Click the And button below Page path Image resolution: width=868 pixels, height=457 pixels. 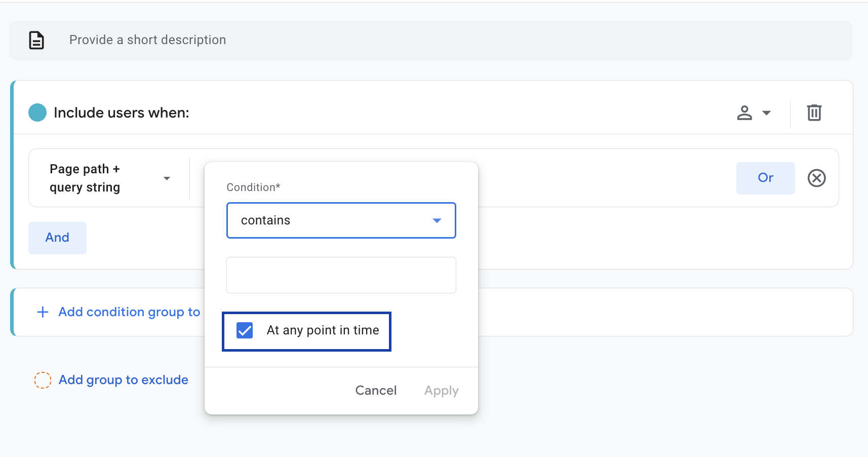point(57,237)
